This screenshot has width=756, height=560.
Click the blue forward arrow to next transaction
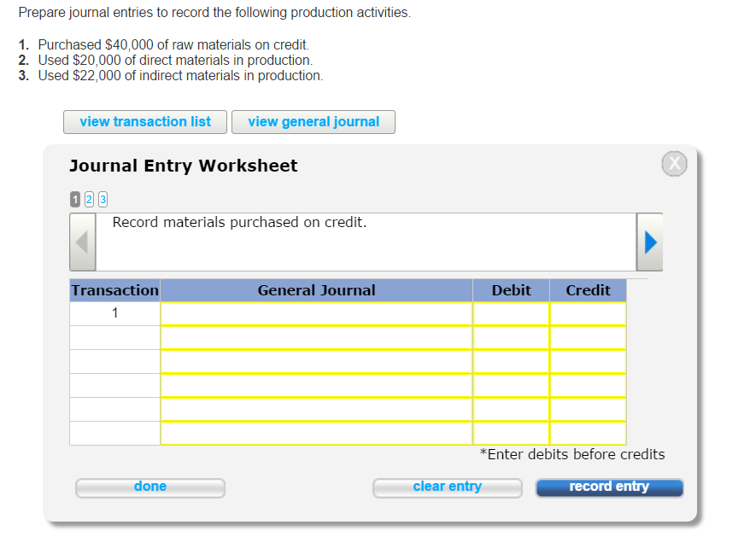click(x=649, y=241)
